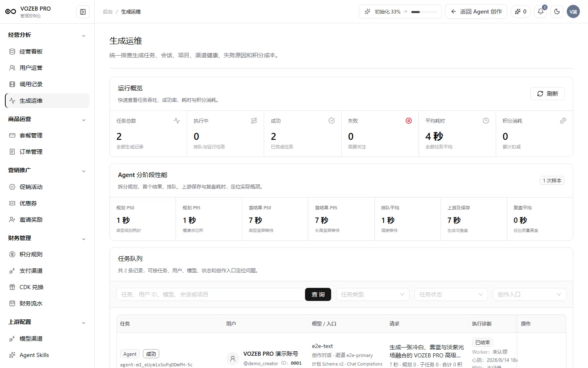Viewport: 588px width, 368px height.
Task: Click the 已结束 diagnosis badge
Action: point(483,342)
